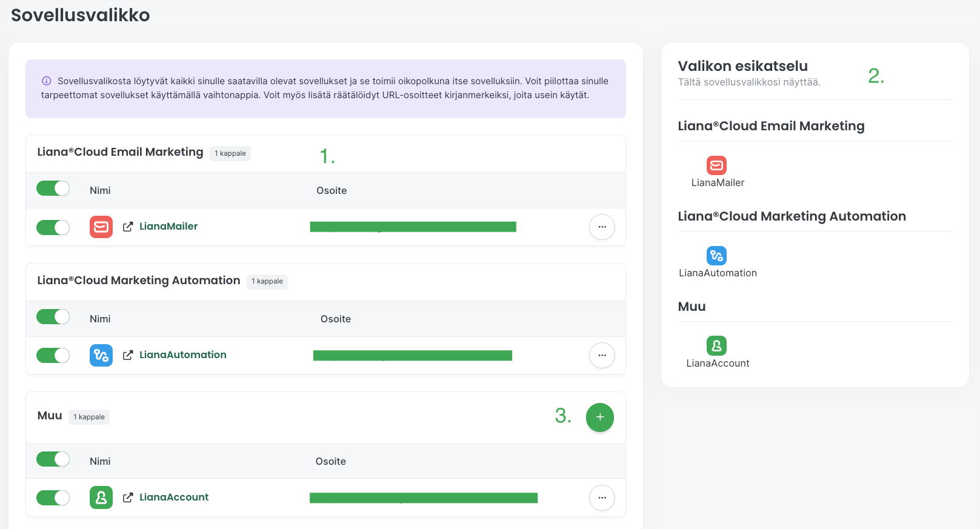Click Osoite column header in Email Marketing table

pyautogui.click(x=332, y=191)
